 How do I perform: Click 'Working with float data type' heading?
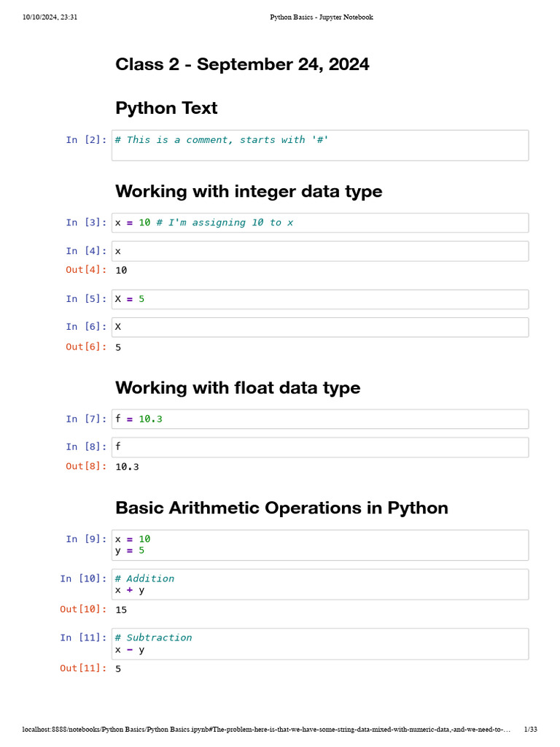[238, 388]
